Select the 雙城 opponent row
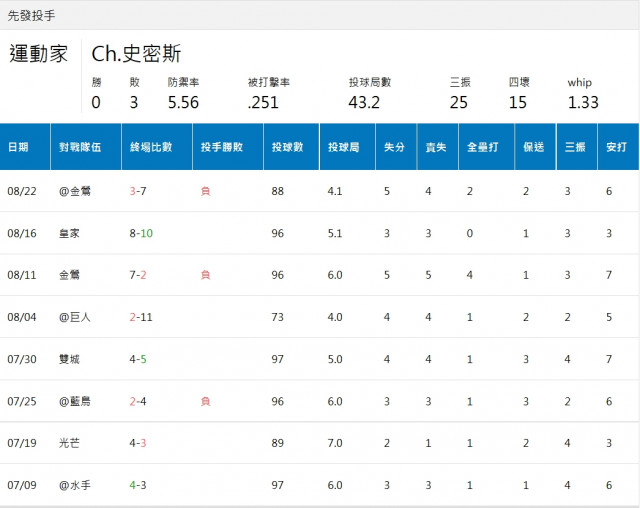Viewport: 640px width, 508px height. [69, 359]
